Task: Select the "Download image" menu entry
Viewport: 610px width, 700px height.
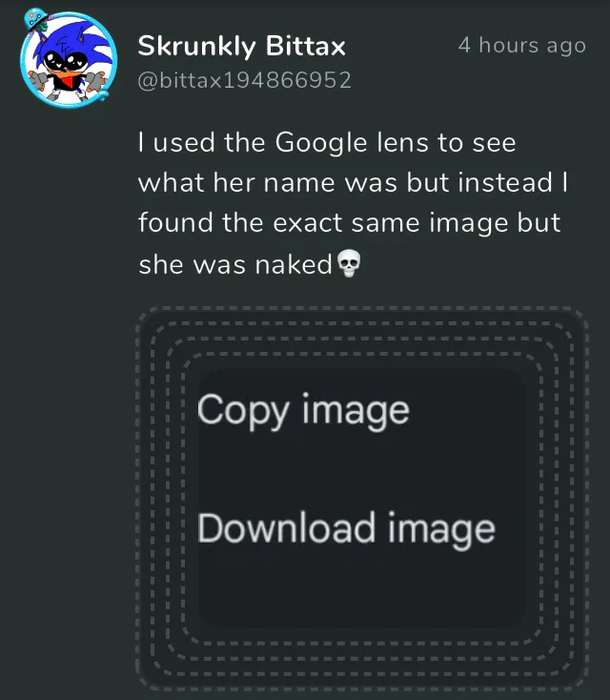Action: (346, 529)
